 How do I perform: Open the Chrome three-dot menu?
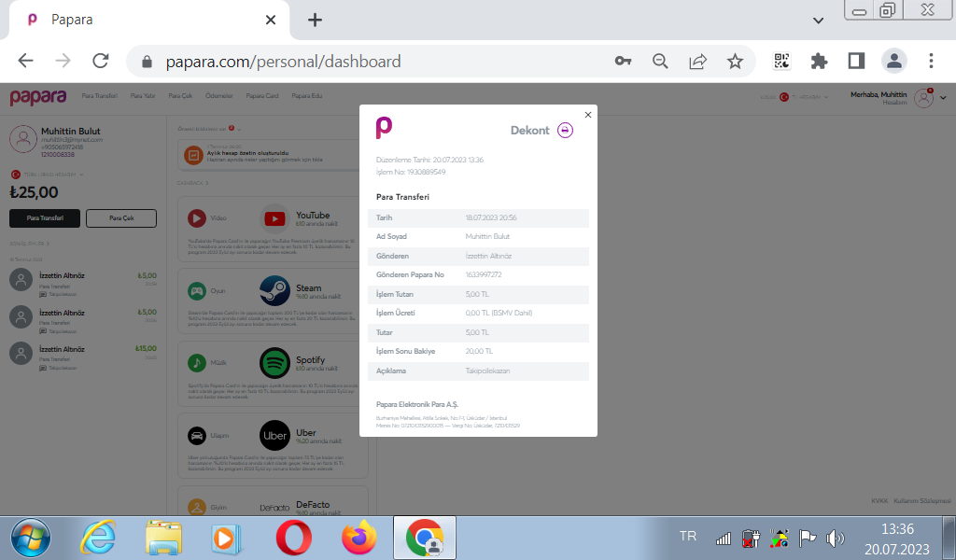tap(931, 61)
